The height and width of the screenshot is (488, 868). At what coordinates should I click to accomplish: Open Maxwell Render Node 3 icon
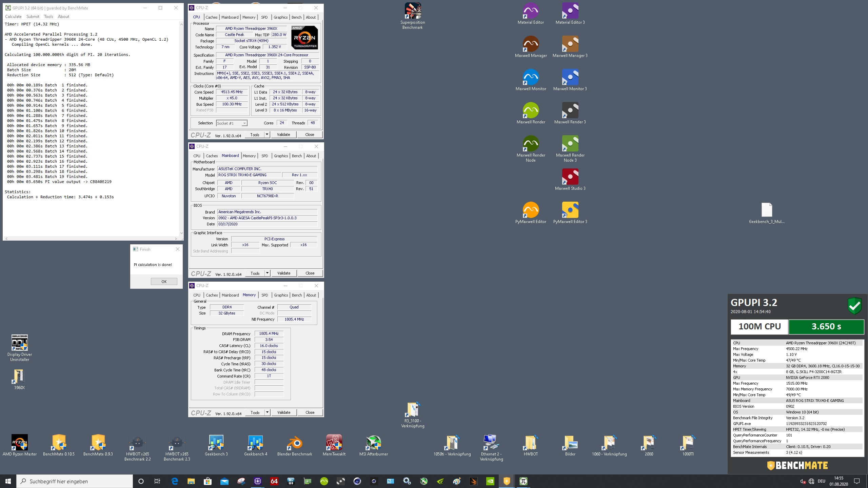570,149
